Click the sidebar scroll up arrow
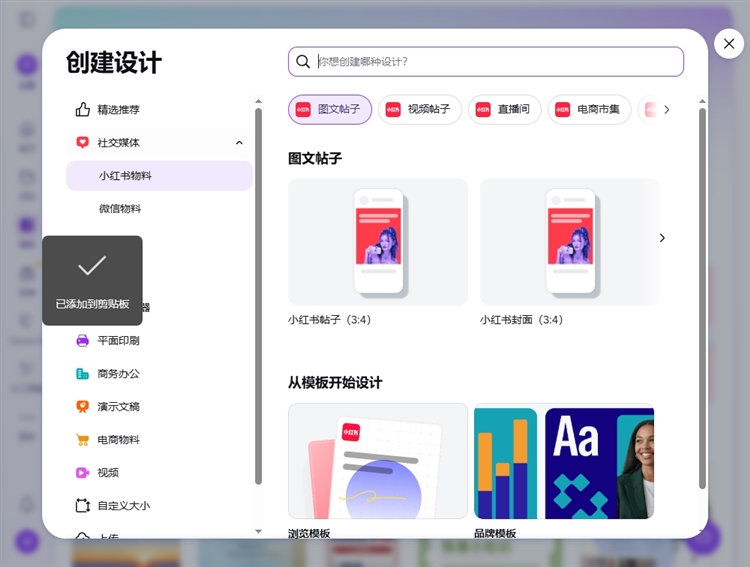This screenshot has height=567, width=750. click(x=258, y=101)
